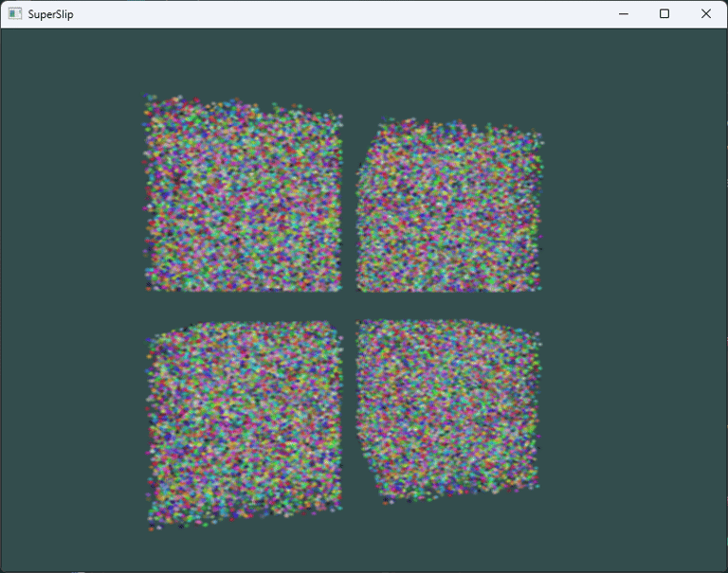Viewport: 728px width, 573px height.
Task: Click the top-left particle square
Action: [243, 192]
